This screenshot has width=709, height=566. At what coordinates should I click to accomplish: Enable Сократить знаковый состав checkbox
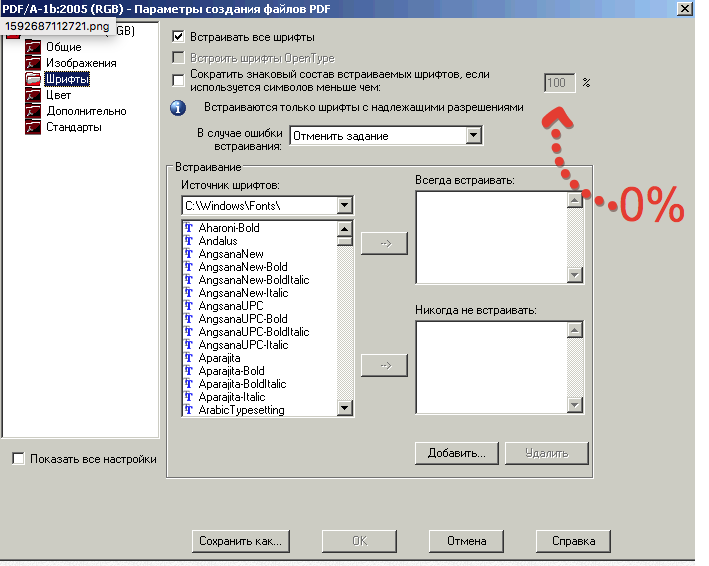coord(179,80)
